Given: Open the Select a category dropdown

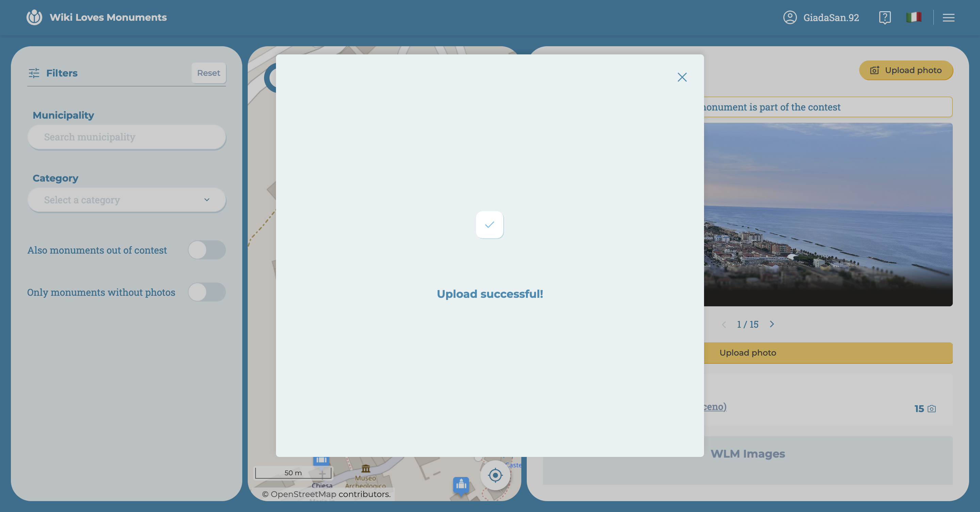Looking at the screenshot, I should click(x=127, y=200).
